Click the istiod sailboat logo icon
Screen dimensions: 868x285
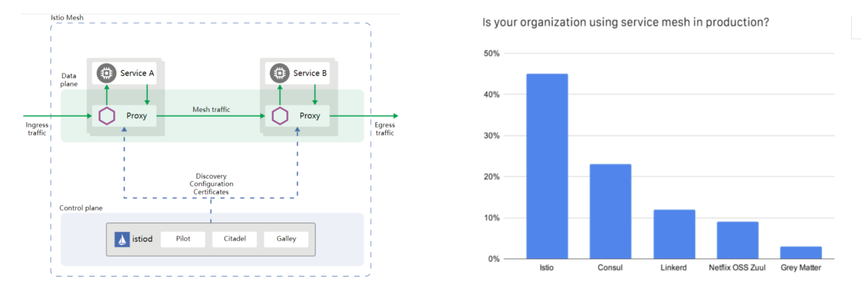pos(122,239)
